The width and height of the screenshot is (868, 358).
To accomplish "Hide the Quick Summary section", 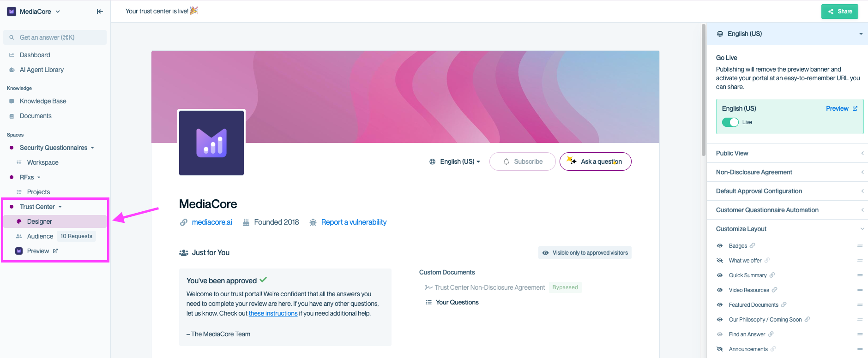I will [719, 275].
